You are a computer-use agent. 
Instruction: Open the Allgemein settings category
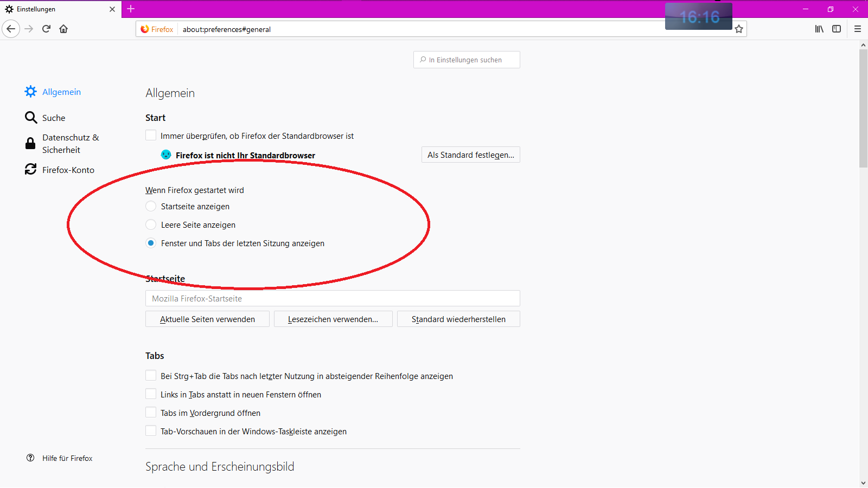pos(53,92)
